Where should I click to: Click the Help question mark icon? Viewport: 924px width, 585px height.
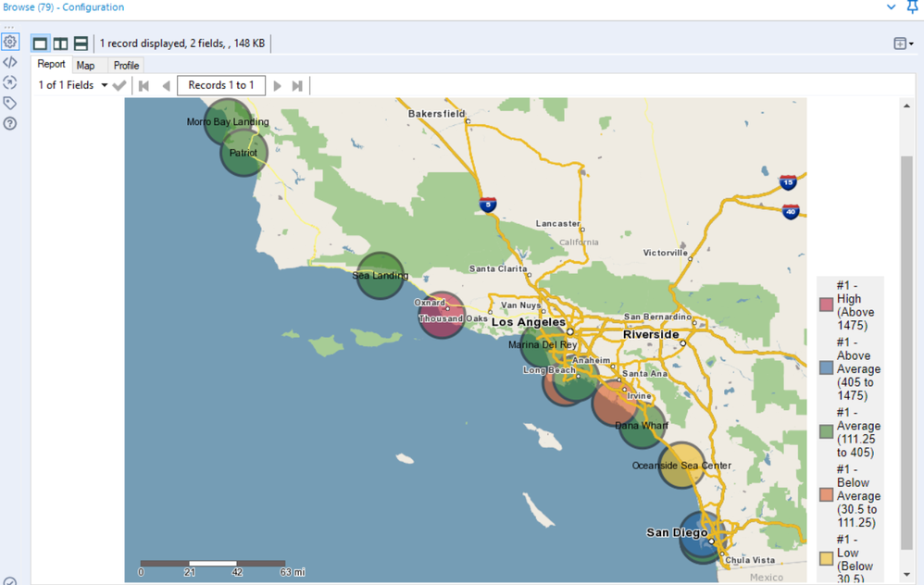tap(10, 124)
